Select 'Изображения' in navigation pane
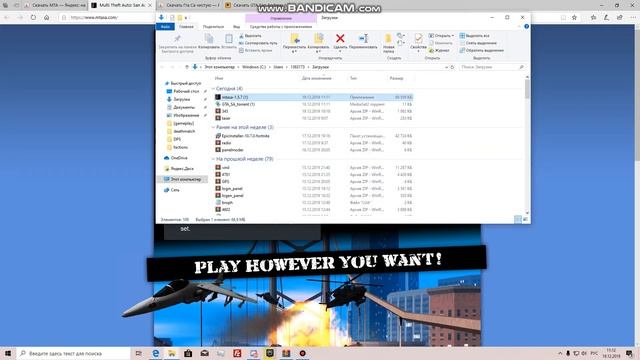The image size is (640, 360). 183,115
